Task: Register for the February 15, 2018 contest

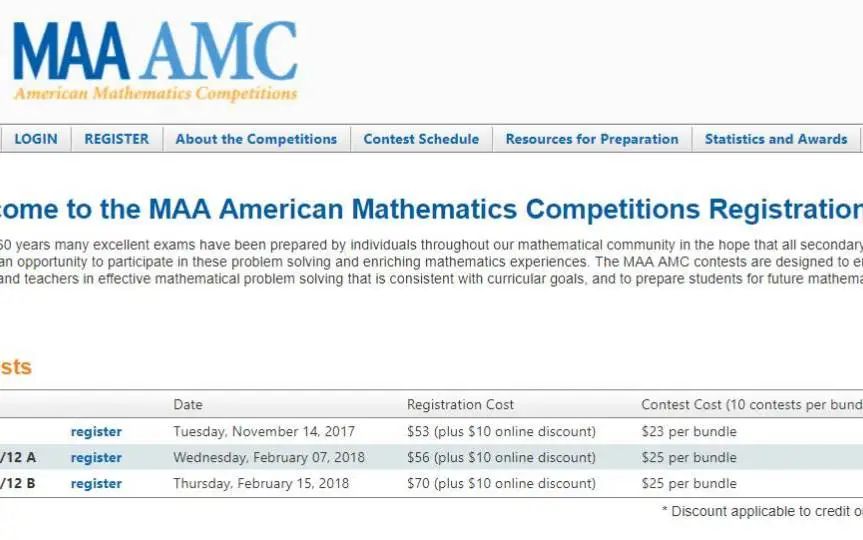Action: click(96, 483)
